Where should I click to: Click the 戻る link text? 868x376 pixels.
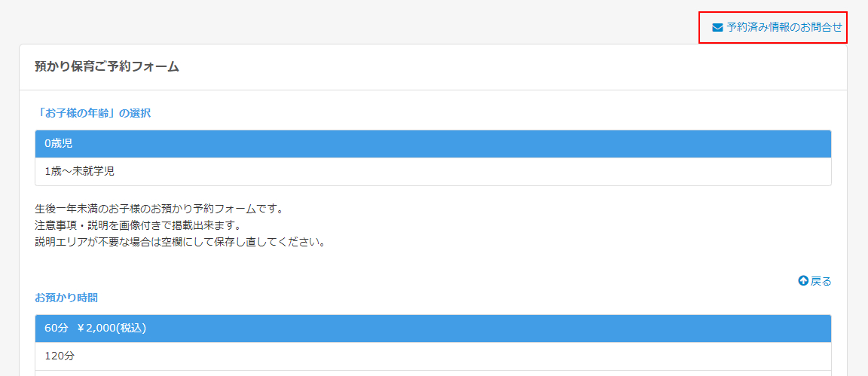click(821, 281)
